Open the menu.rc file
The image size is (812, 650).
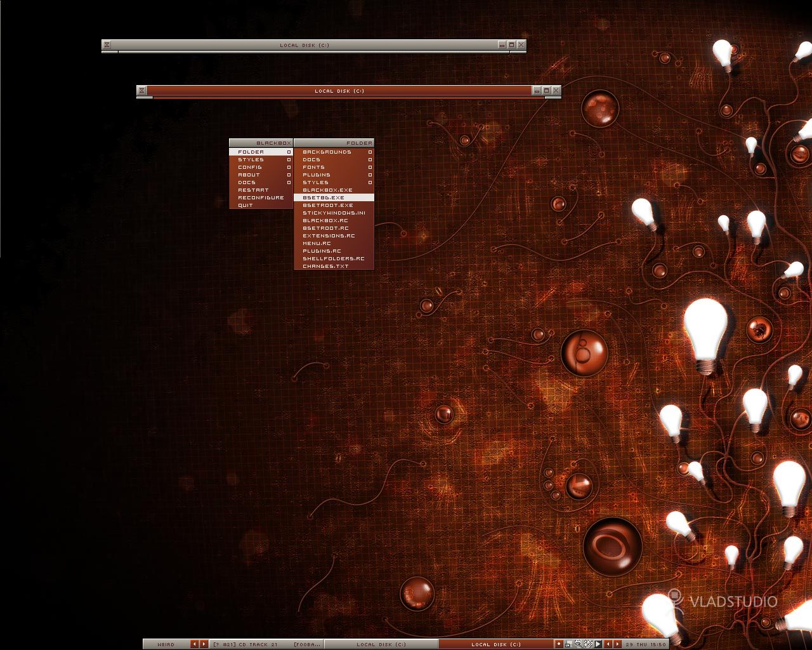tap(334, 243)
